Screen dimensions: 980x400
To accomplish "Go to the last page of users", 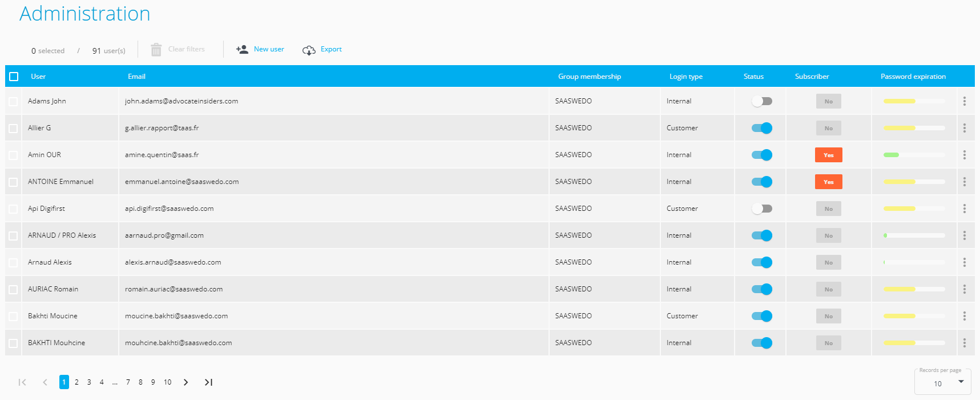I will pyautogui.click(x=208, y=382).
